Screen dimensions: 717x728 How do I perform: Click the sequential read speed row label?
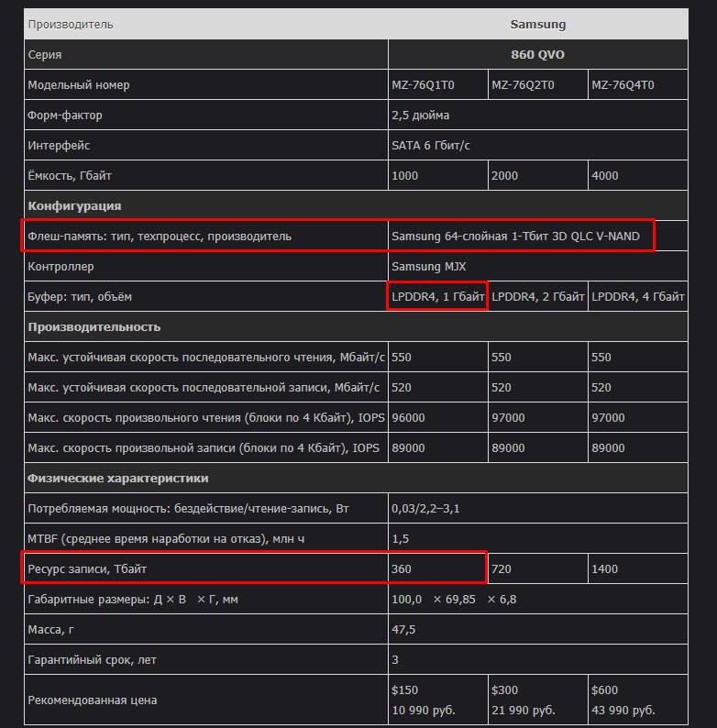click(x=206, y=358)
